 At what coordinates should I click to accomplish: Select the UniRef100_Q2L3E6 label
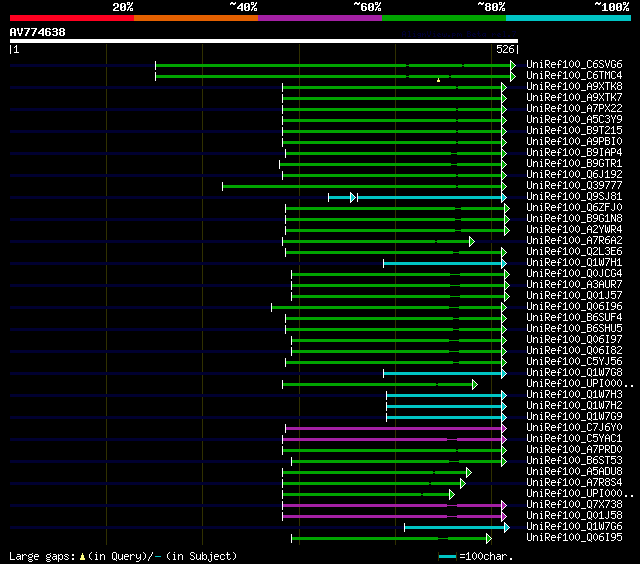pyautogui.click(x=574, y=252)
